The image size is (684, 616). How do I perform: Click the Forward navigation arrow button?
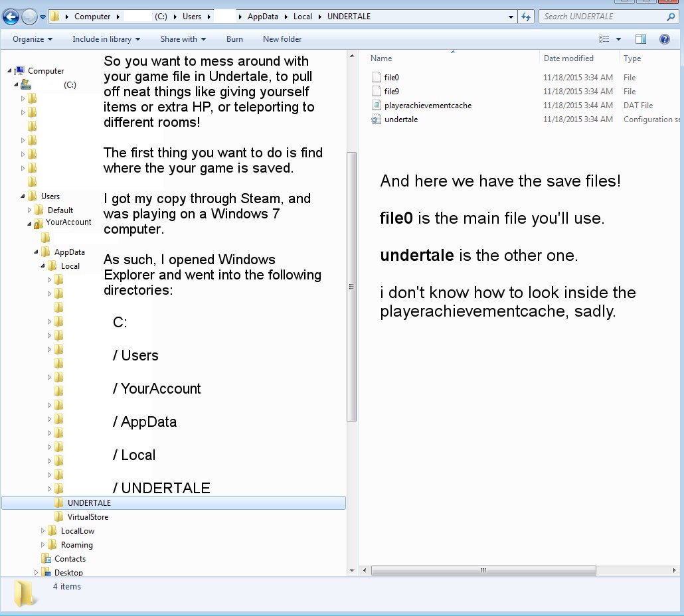[29, 17]
